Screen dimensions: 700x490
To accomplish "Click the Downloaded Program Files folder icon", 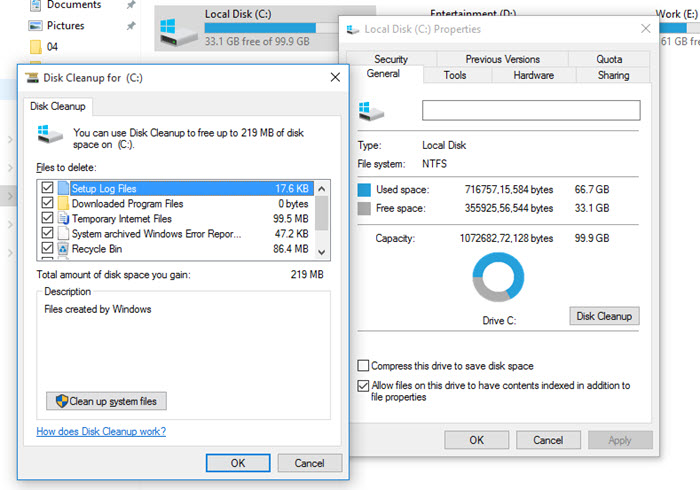I will pyautogui.click(x=63, y=203).
